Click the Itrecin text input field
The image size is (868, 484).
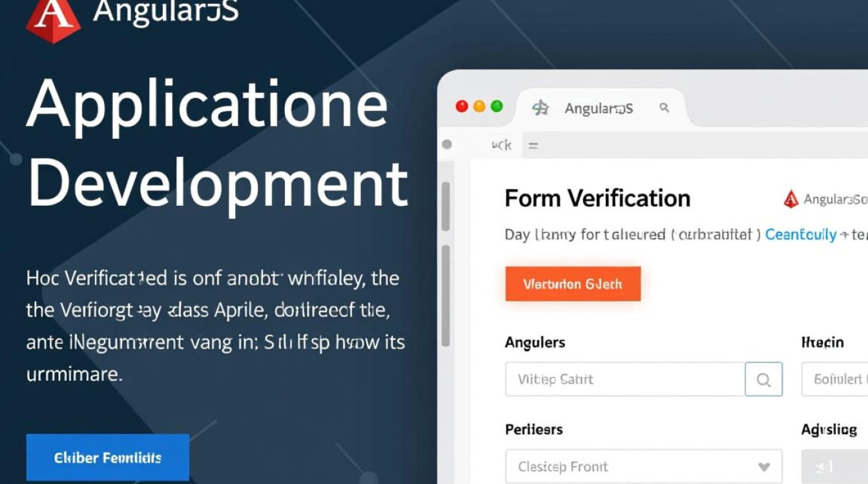[x=840, y=379]
